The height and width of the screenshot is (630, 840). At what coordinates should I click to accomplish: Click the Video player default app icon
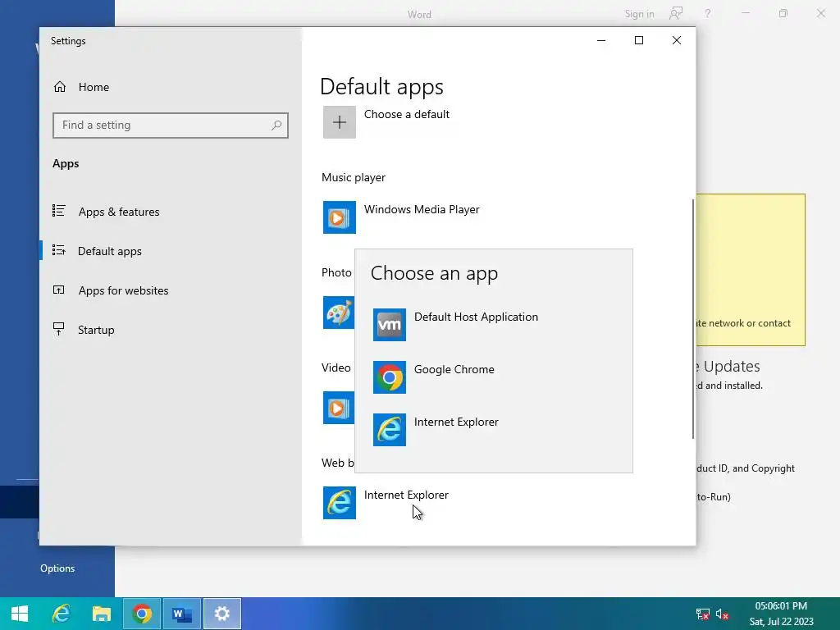(x=339, y=408)
